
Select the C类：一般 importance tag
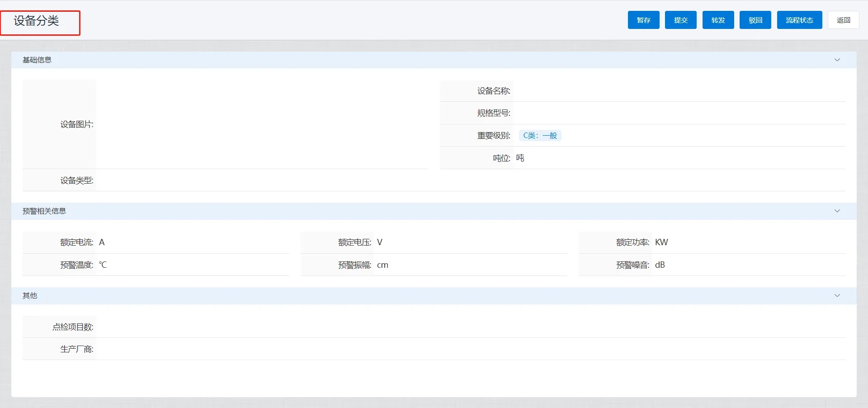[540, 136]
